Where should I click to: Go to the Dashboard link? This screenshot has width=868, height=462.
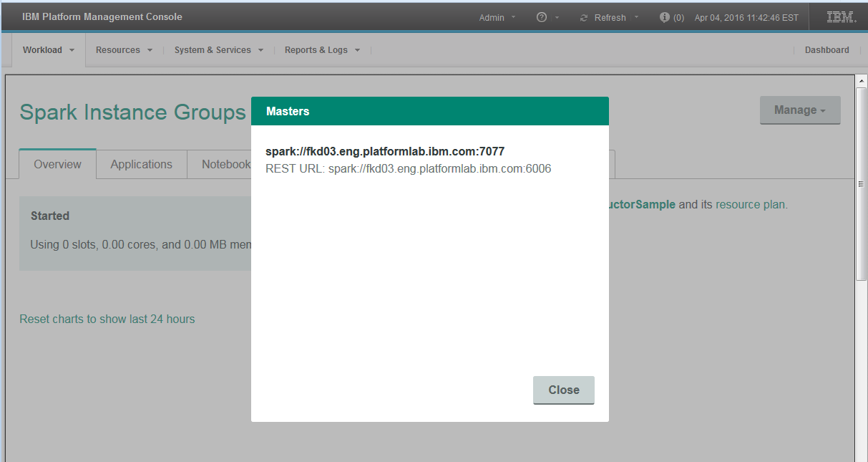(x=826, y=50)
